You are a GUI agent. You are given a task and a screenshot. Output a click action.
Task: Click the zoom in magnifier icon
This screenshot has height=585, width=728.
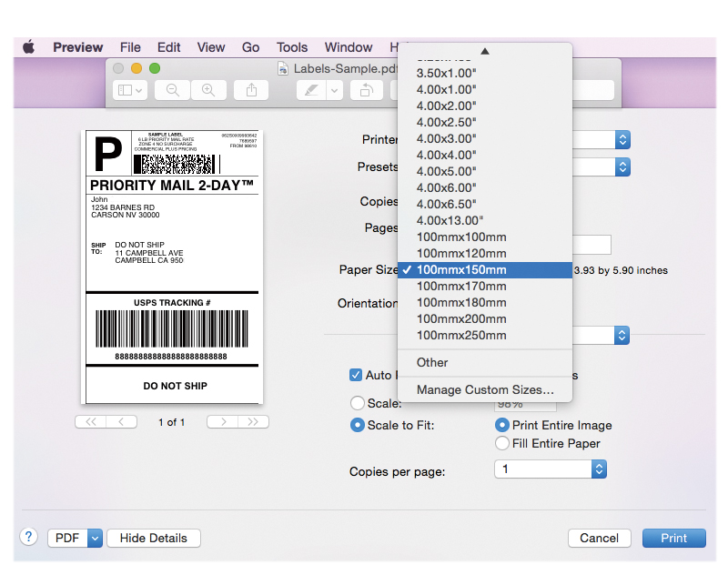(x=208, y=90)
